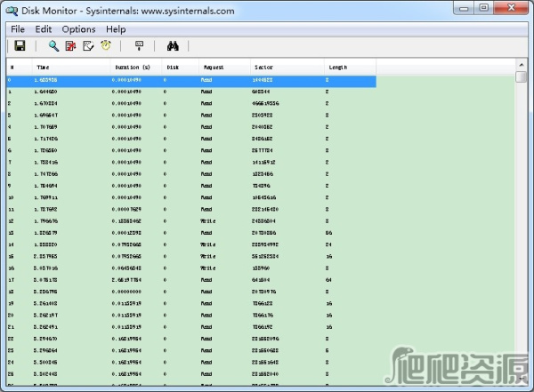Viewport: 534px width, 392px height.
Task: Open the Help menu
Action: 116,29
